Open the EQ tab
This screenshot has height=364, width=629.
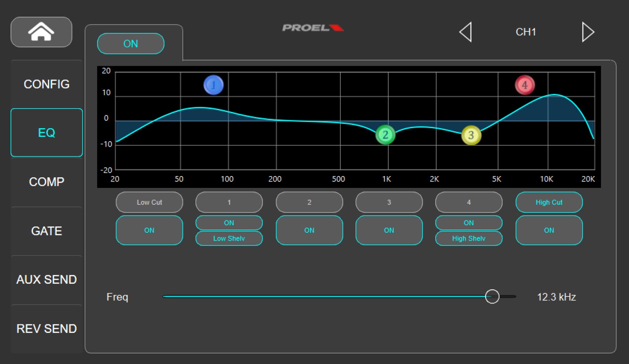[47, 132]
